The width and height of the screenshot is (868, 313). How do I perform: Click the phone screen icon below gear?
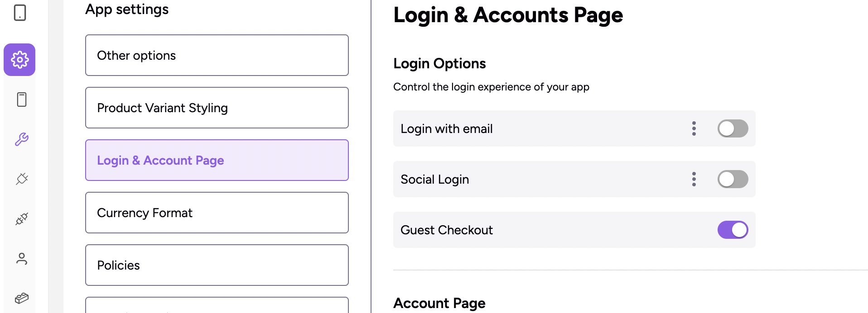21,100
